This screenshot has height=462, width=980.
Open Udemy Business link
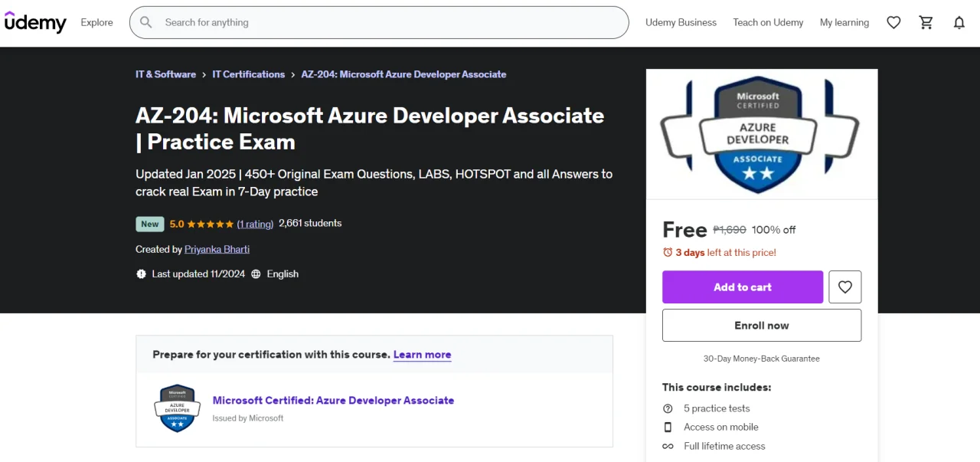[681, 22]
